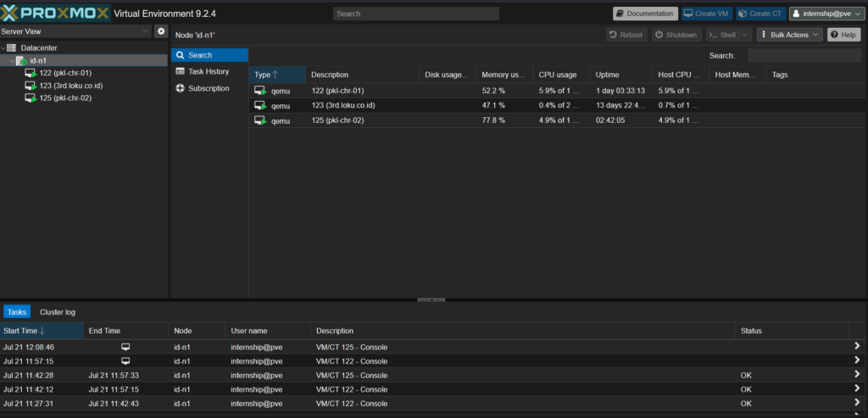This screenshot has width=868, height=418.
Task: Collapse the id-n1 tree node
Action: (x=12, y=60)
